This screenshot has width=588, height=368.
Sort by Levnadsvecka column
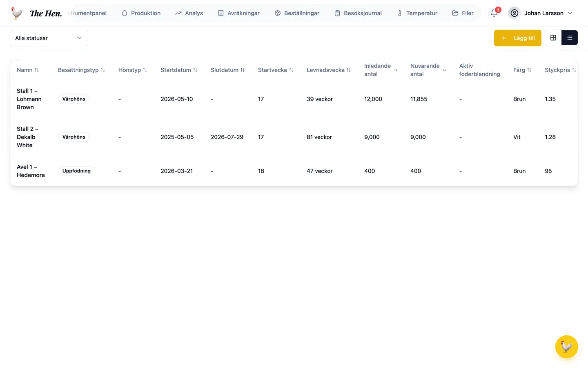click(329, 70)
